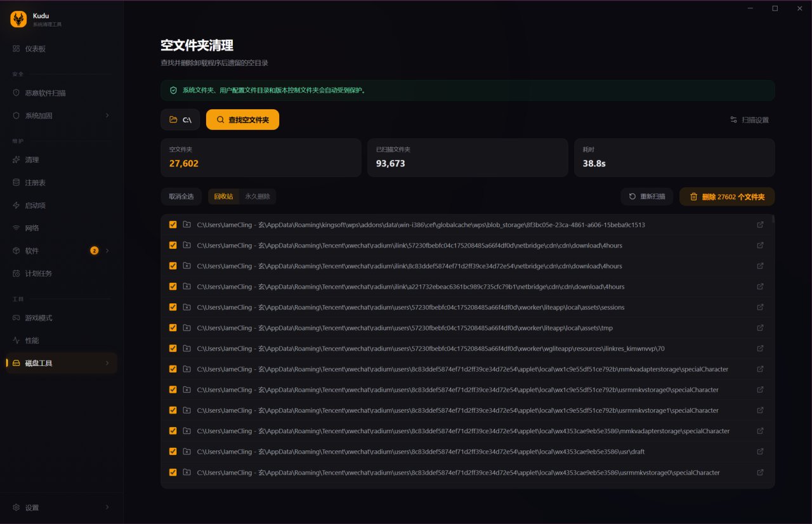Open the 仪表板 dashboard page
812x524 pixels.
point(61,49)
